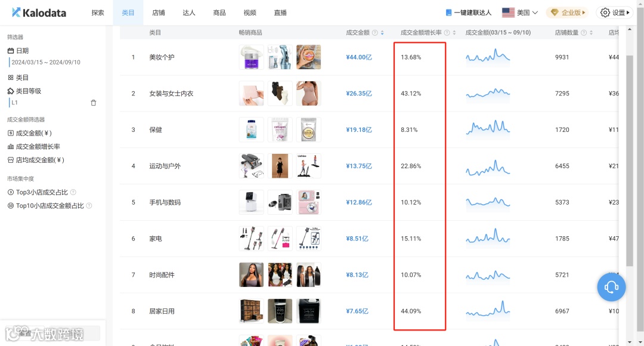Open the 达人 navigation tab
The image size is (644, 346).
pos(188,12)
